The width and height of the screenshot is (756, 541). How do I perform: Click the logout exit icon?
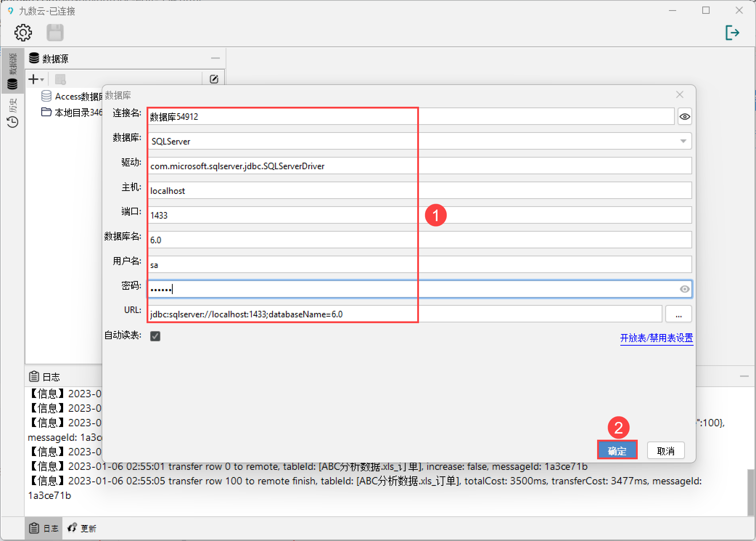pos(732,33)
